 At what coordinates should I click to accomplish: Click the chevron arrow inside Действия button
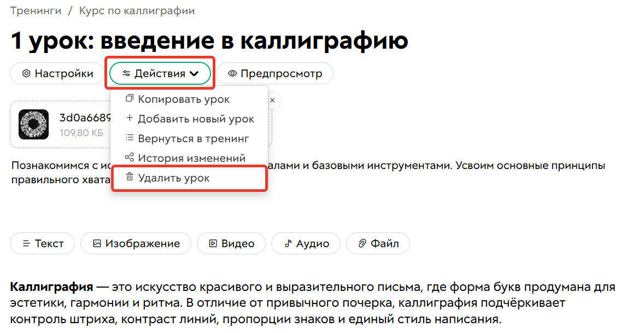point(193,74)
